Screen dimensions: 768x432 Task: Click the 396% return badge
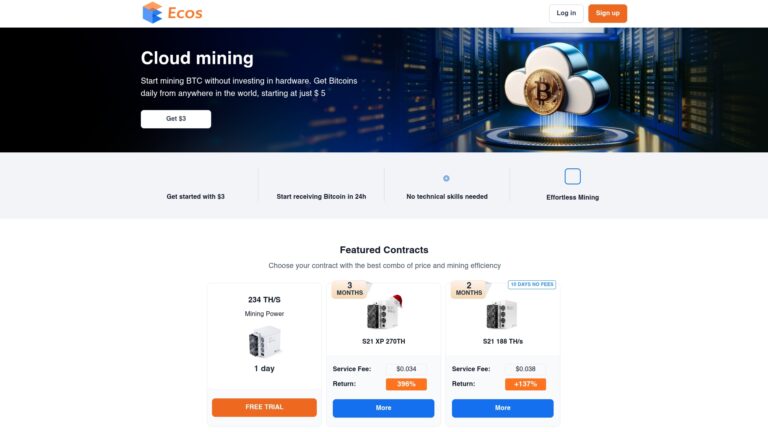(x=406, y=384)
